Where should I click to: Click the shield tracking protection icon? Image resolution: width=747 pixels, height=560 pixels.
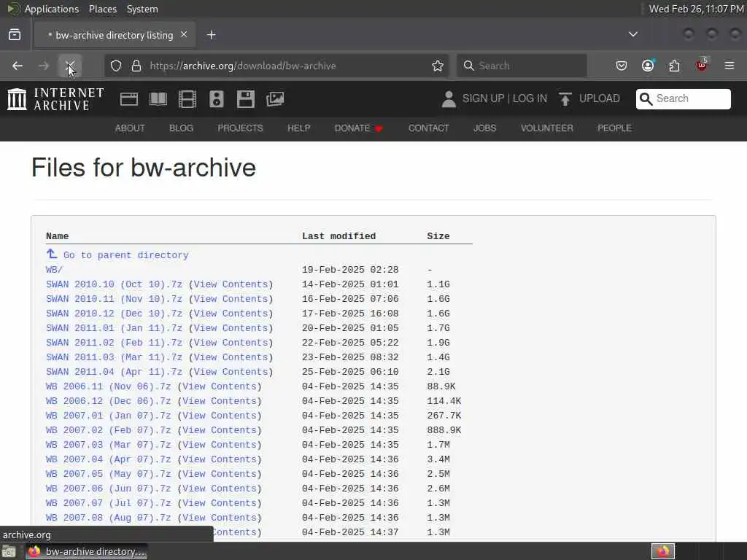pos(116,66)
